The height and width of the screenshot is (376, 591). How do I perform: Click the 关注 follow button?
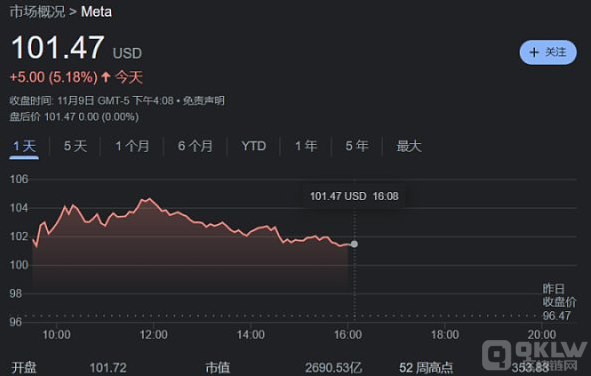pyautogui.click(x=548, y=52)
